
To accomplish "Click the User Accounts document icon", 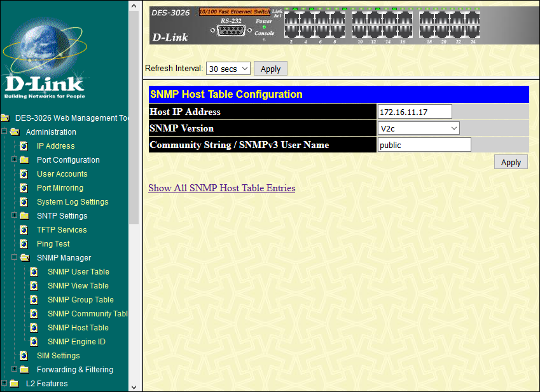I will (x=24, y=173).
